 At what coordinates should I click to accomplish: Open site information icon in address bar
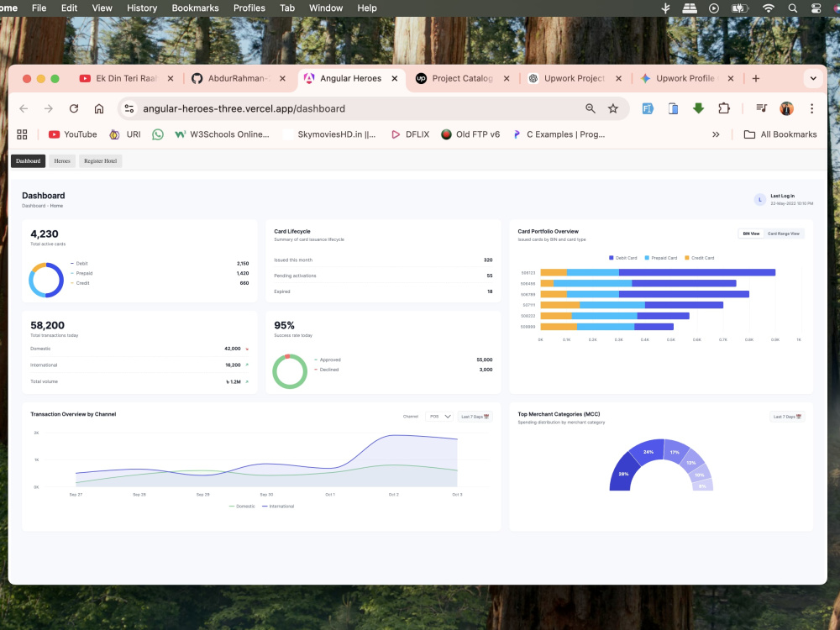(x=129, y=108)
